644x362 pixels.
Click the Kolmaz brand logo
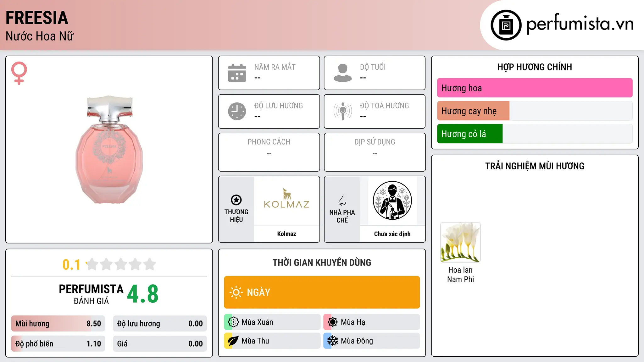click(x=286, y=198)
